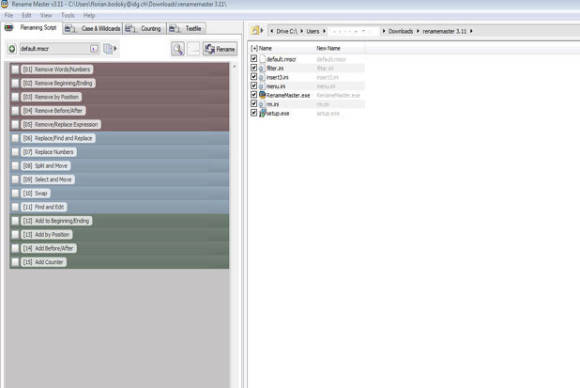Click the preview magnifier icon
The height and width of the screenshot is (388, 580).
[x=178, y=49]
